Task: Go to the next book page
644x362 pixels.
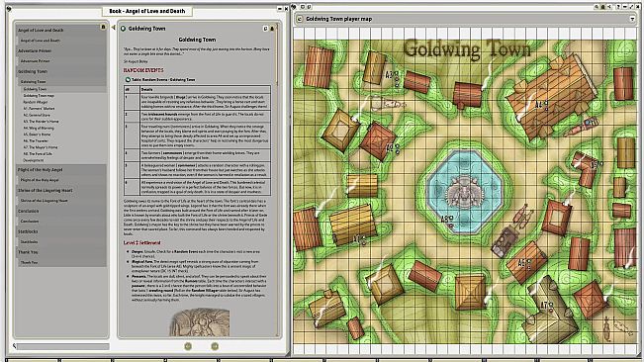Action: [x=215, y=346]
